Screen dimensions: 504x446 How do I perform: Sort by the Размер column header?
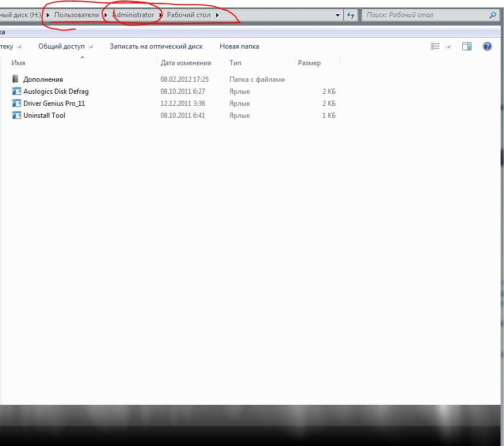pyautogui.click(x=309, y=63)
